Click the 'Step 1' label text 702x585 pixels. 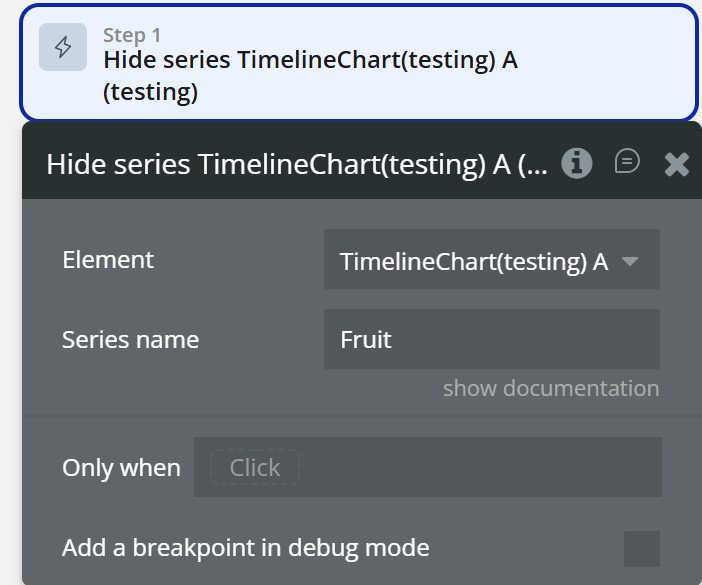(x=131, y=36)
